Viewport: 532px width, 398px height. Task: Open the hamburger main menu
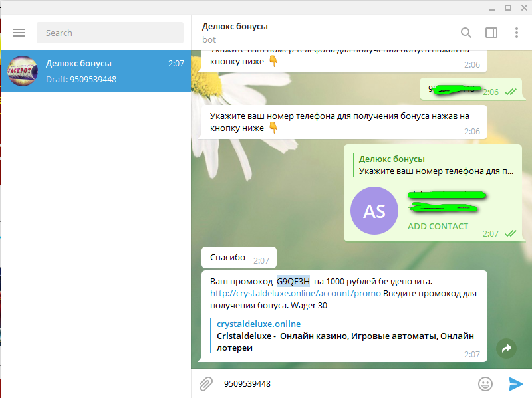(19, 33)
